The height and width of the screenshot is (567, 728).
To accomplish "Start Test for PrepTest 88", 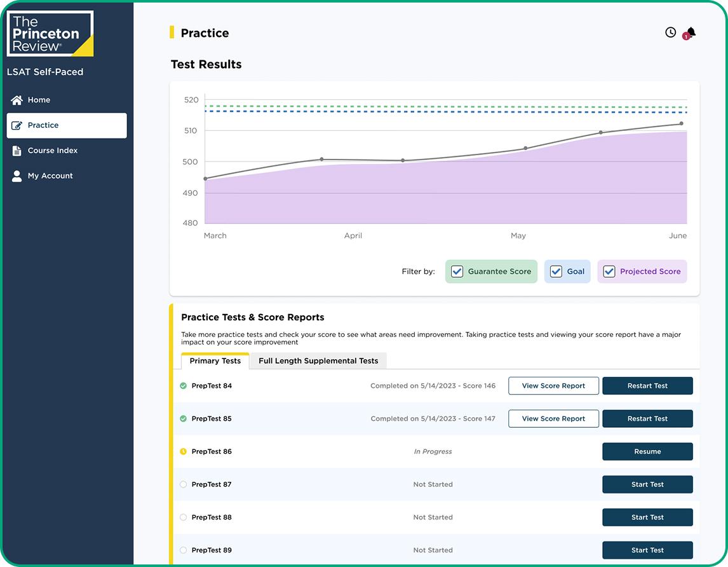I will (647, 517).
